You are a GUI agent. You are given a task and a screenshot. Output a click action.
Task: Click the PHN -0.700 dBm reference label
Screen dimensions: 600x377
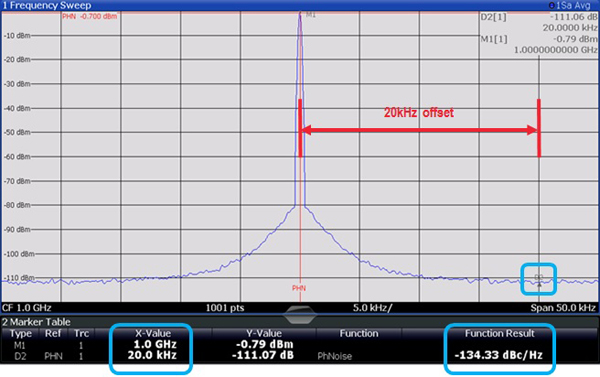[90, 16]
